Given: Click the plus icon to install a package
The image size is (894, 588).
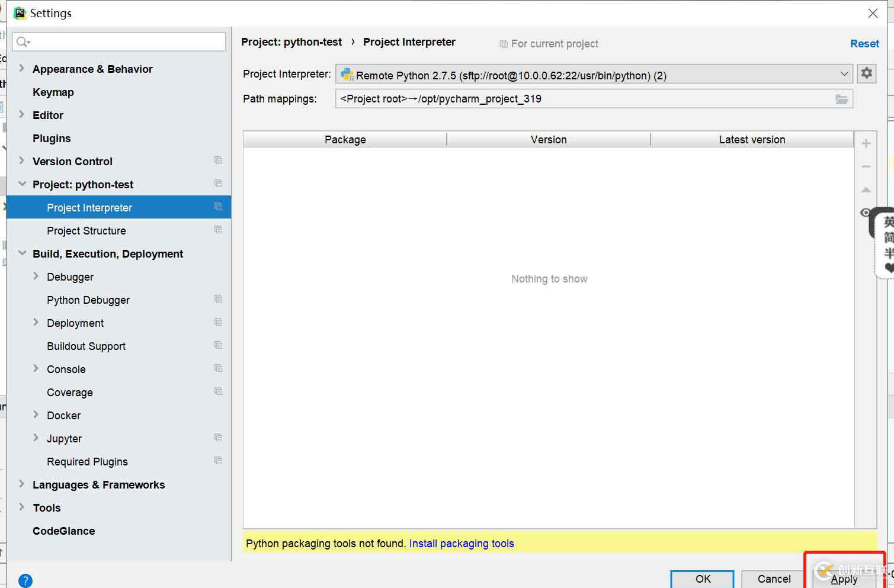Looking at the screenshot, I should click(x=866, y=143).
